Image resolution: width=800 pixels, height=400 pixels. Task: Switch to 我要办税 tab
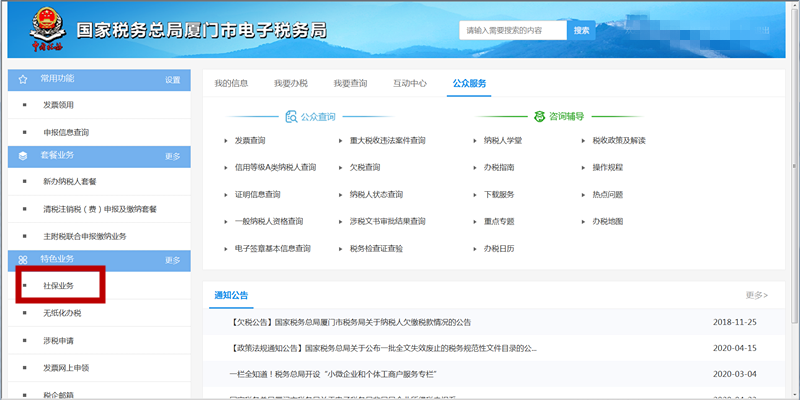tap(291, 83)
